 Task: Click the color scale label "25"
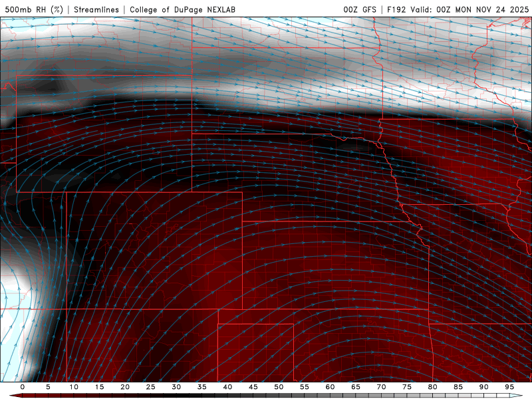(x=151, y=387)
